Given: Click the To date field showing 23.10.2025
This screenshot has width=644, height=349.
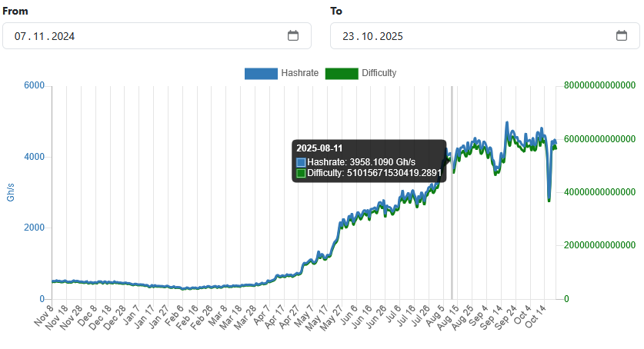Looking at the screenshot, I should [x=485, y=36].
